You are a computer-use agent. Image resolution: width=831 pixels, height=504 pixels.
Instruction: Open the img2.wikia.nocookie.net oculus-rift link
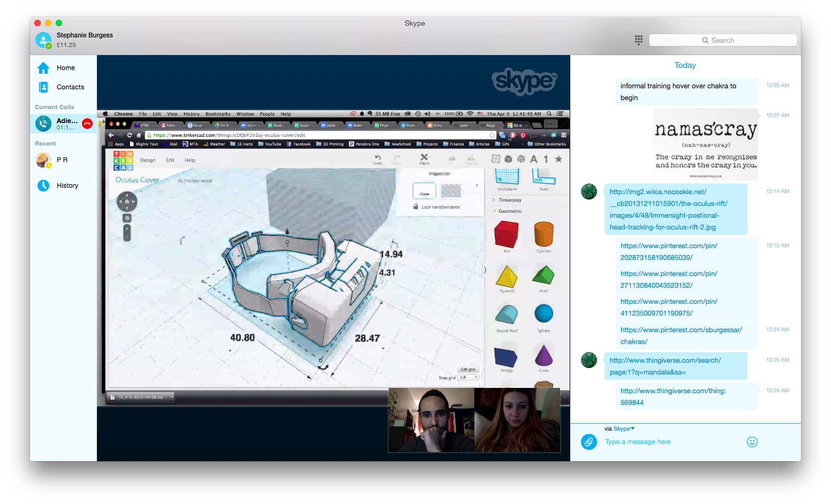(x=669, y=209)
